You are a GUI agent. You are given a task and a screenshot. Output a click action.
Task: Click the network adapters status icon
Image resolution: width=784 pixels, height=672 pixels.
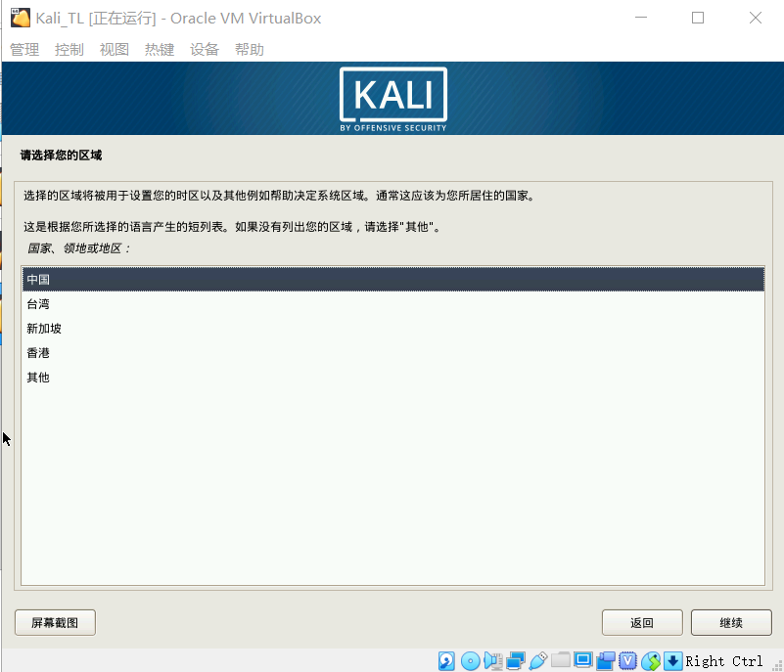tap(516, 660)
